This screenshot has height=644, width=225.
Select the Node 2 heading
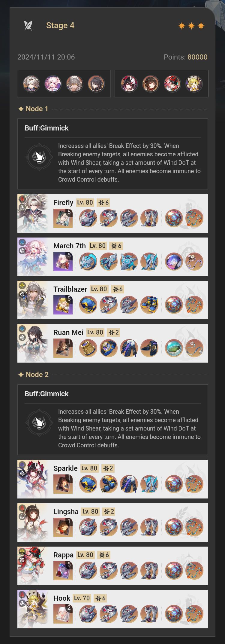(x=33, y=375)
